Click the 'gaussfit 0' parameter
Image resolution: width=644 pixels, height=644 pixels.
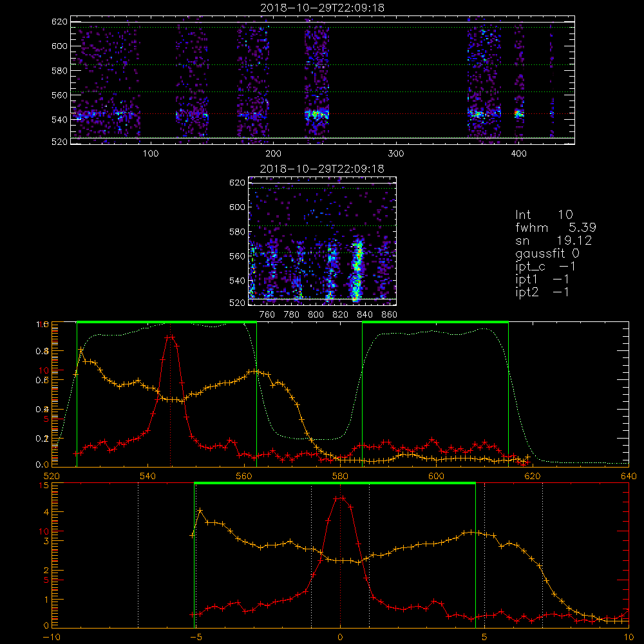click(x=547, y=253)
